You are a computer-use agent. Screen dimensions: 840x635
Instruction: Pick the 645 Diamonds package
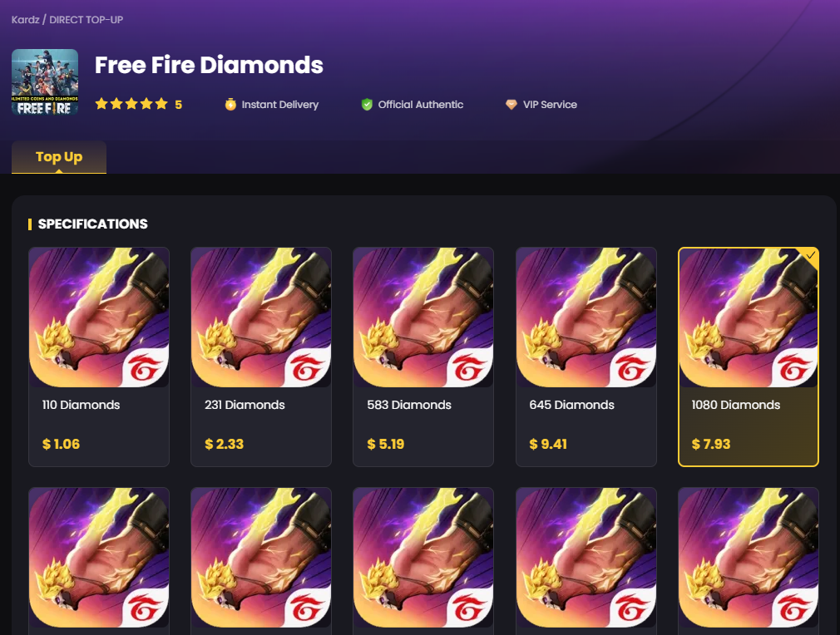tap(586, 357)
